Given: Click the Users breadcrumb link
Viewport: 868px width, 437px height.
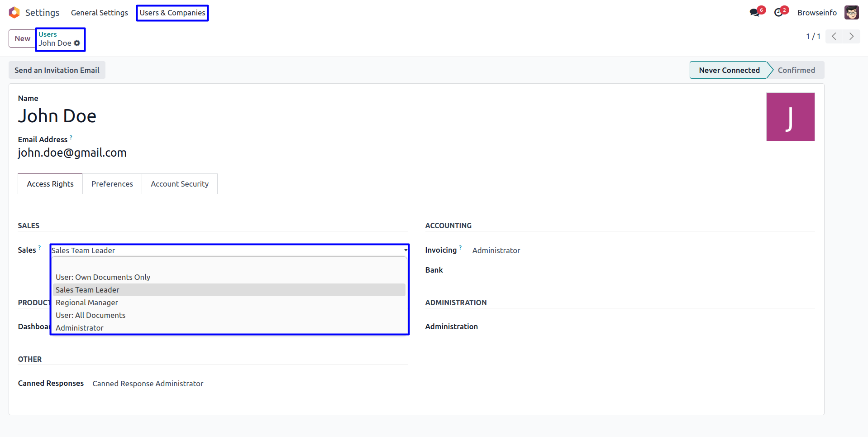Looking at the screenshot, I should 48,34.
